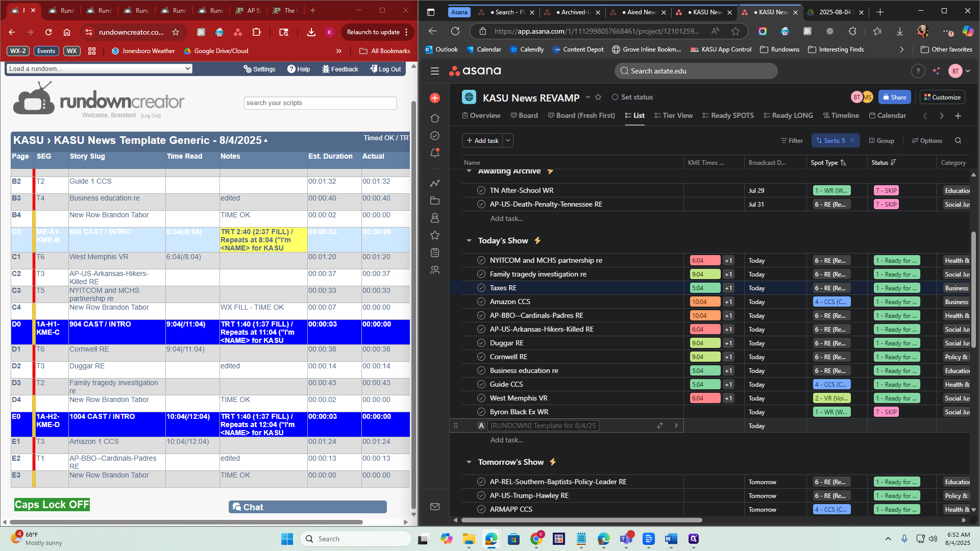980x551 pixels.
Task: Click the blue Share button
Action: [x=895, y=97]
